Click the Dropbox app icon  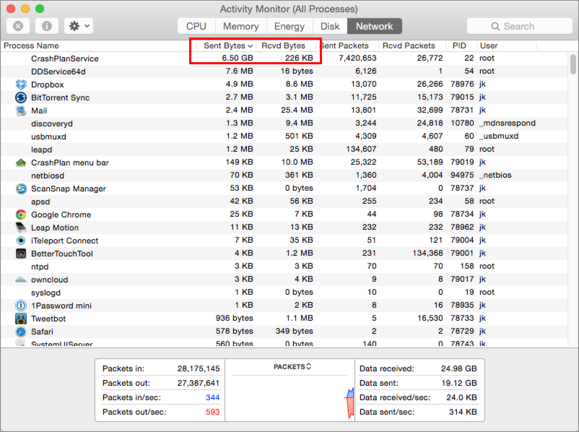tap(21, 85)
